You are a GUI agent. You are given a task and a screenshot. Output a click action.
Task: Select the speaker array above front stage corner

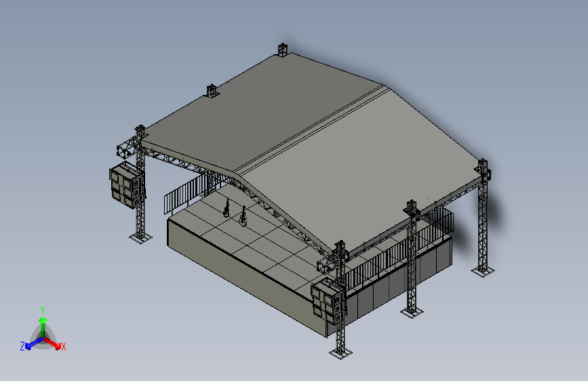[328, 301]
